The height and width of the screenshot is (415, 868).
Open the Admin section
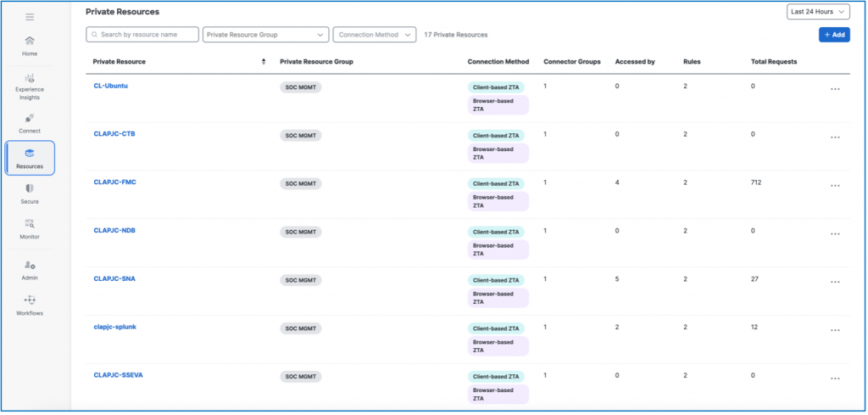(30, 266)
